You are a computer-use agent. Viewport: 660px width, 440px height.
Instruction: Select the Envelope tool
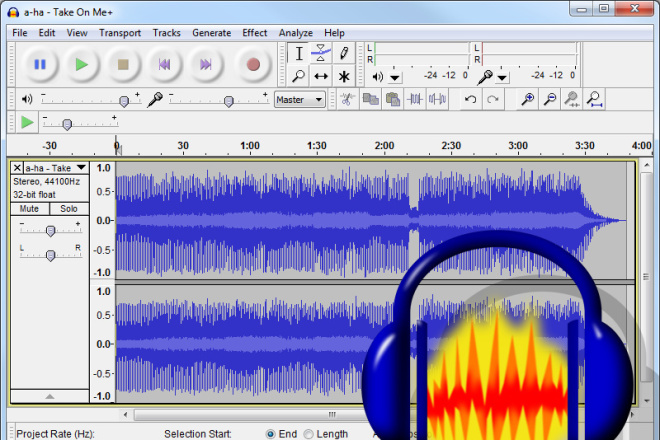pos(321,53)
